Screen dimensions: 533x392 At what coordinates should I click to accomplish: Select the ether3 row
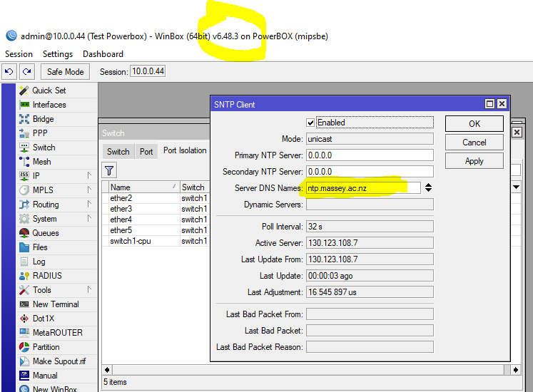tap(156, 209)
